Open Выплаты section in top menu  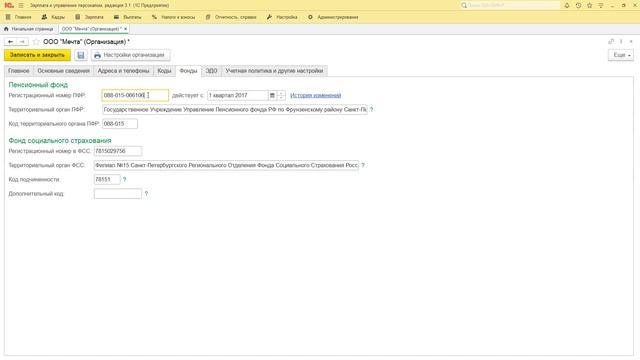127,17
